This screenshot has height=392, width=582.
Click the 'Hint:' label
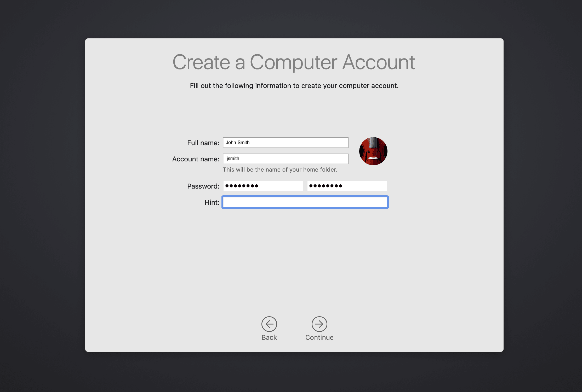point(212,202)
